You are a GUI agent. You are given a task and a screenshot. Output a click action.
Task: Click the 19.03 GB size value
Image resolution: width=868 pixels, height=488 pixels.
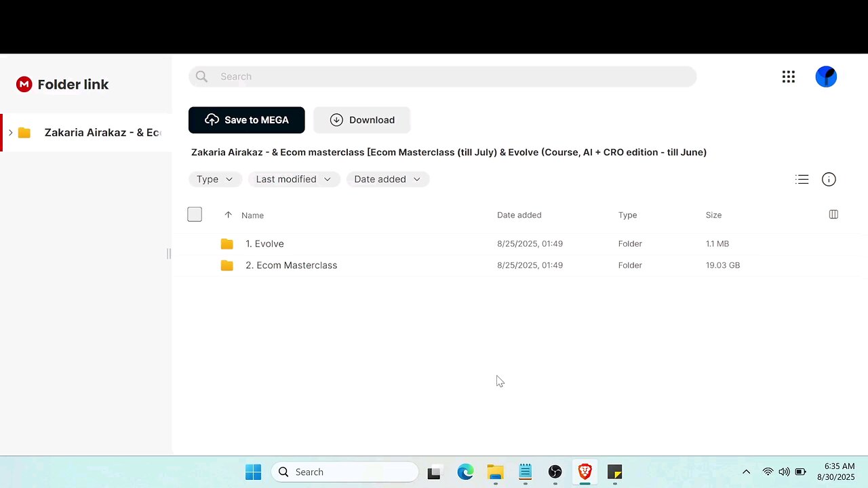coord(723,266)
